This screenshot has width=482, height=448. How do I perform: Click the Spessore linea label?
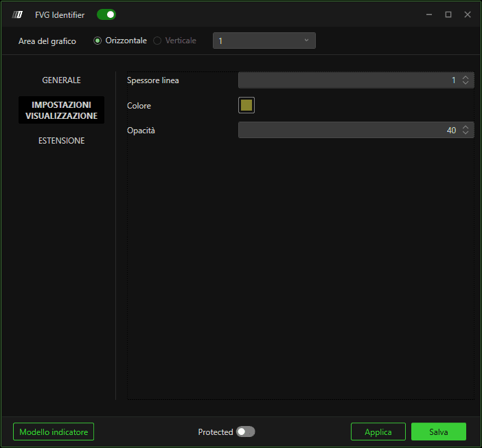point(153,80)
